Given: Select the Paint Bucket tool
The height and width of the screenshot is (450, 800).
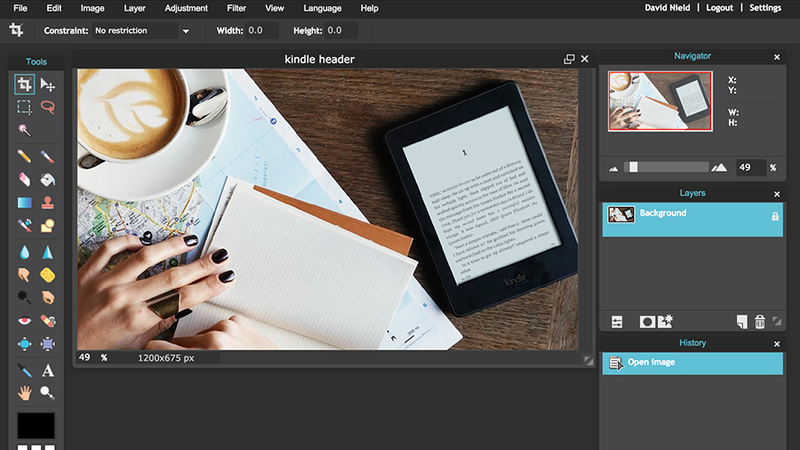Looking at the screenshot, I should pyautogui.click(x=47, y=179).
